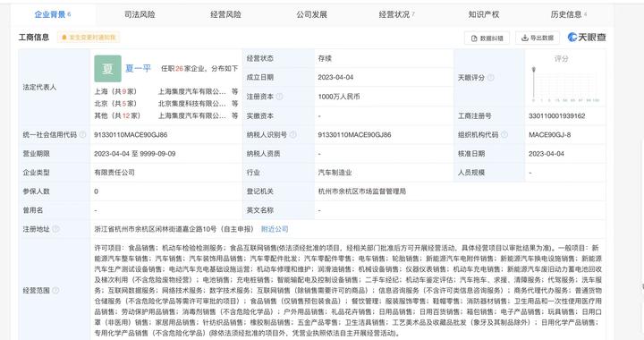Select the 工商注册号 value 330110001939162
The height and width of the screenshot is (340, 644).
click(557, 116)
